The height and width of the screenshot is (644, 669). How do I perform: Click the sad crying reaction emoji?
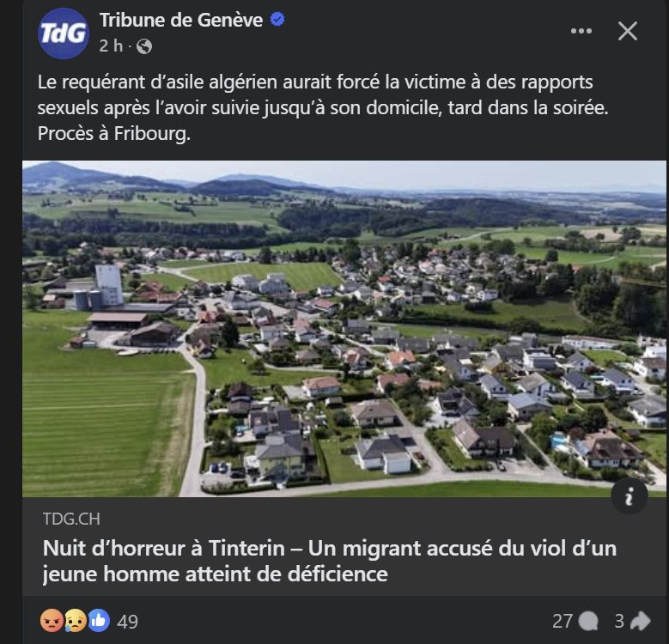point(76,620)
